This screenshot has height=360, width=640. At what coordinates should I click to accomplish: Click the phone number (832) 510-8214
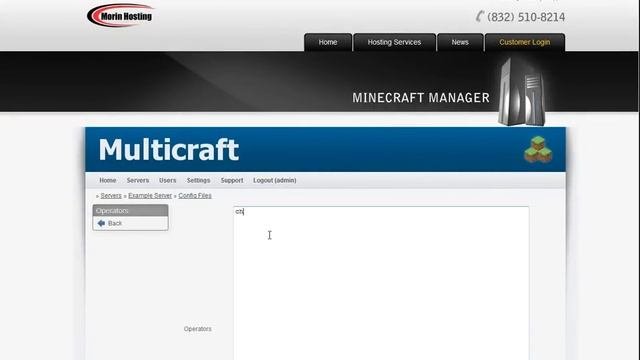point(526,17)
